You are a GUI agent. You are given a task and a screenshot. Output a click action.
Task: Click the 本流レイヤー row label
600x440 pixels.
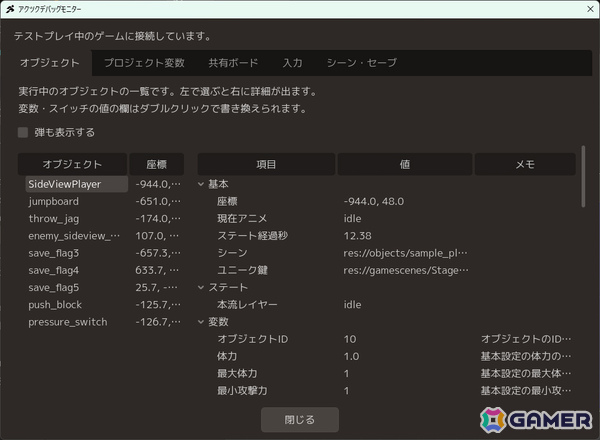[x=247, y=305]
